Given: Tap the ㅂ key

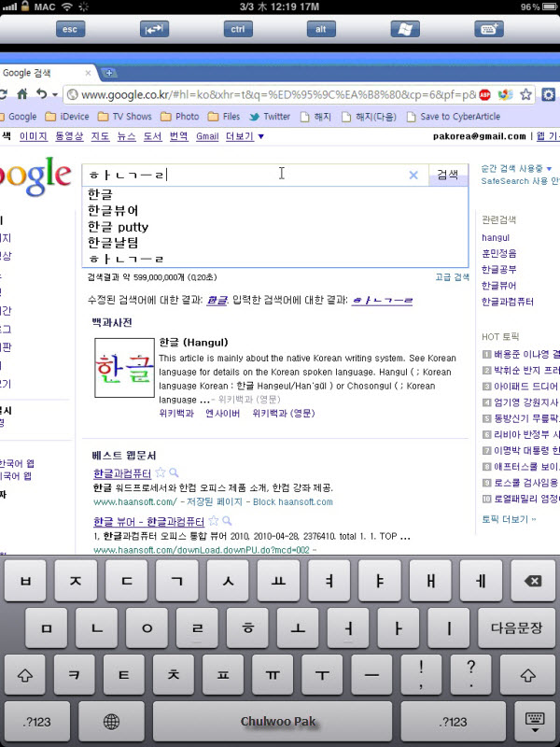Looking at the screenshot, I should tap(25, 581).
